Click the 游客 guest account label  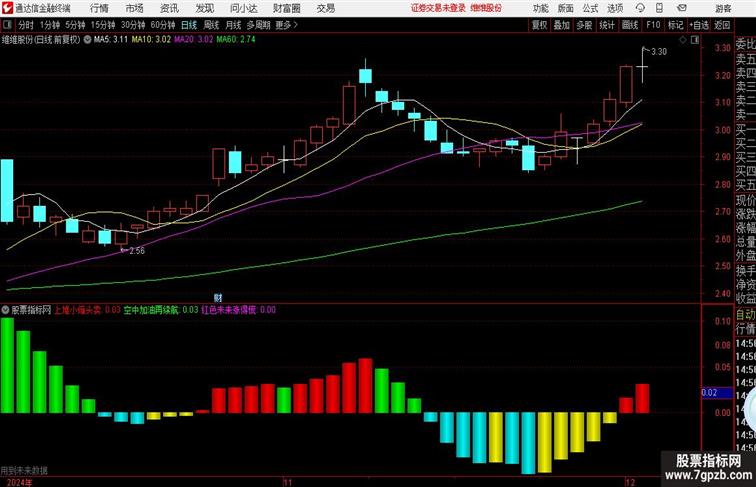click(x=723, y=8)
